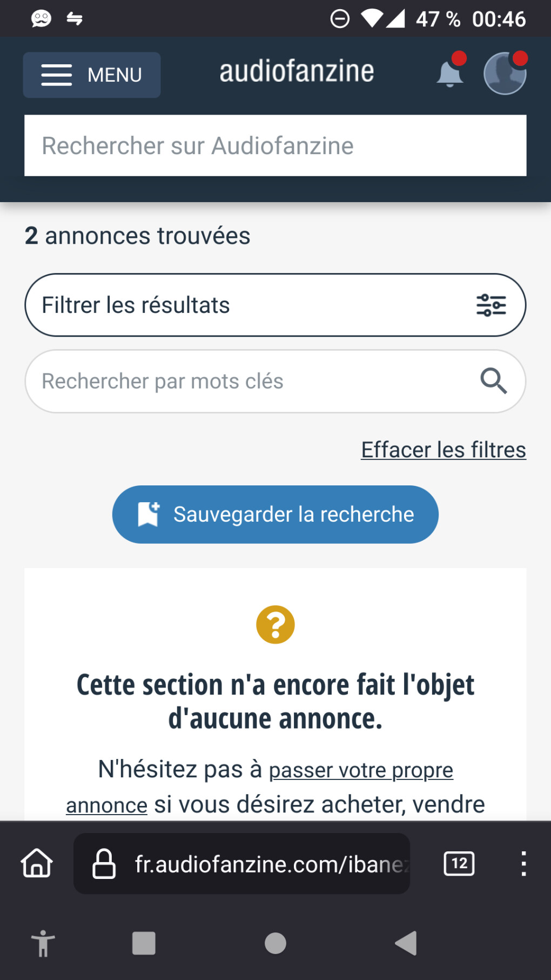The width and height of the screenshot is (551, 980).
Task: Tap the notifications bell icon
Action: pos(449,74)
